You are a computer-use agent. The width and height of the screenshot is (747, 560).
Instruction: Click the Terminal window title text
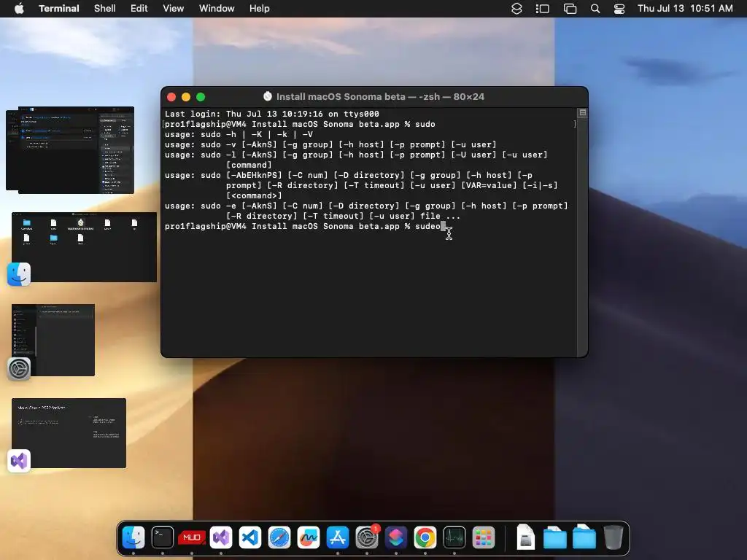[380, 97]
